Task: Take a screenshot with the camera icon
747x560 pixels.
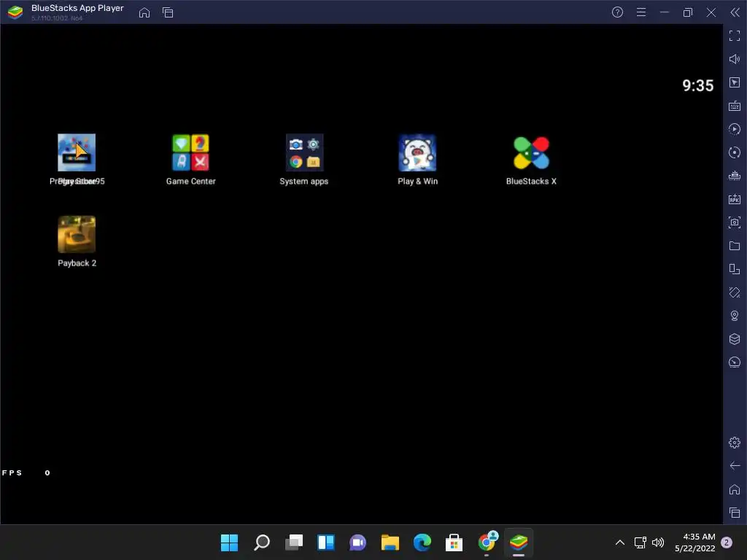Action: pyautogui.click(x=735, y=222)
